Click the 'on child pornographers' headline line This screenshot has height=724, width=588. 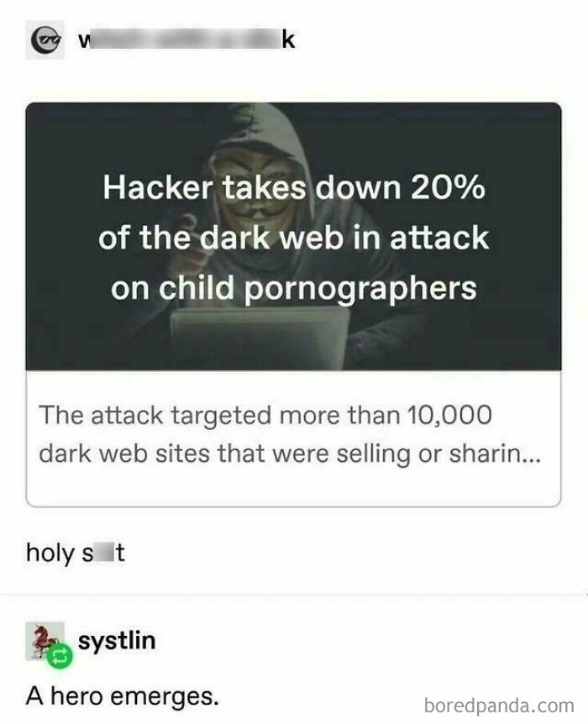coord(294,289)
